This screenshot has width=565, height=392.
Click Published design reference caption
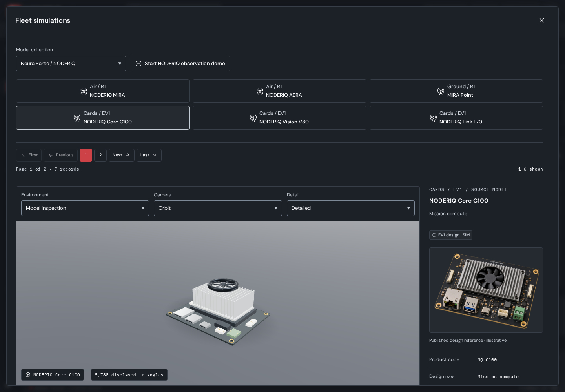point(468,340)
